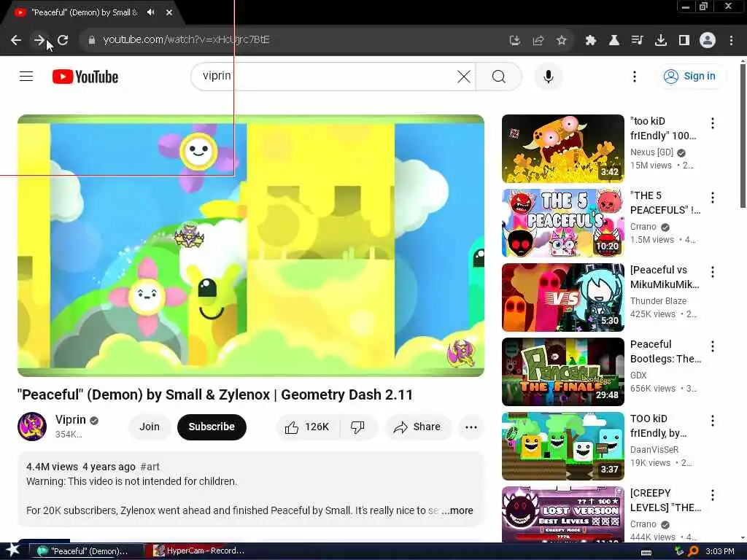The height and width of the screenshot is (560, 747).
Task: Open options for CREEPY LEVELS video
Action: (713, 495)
